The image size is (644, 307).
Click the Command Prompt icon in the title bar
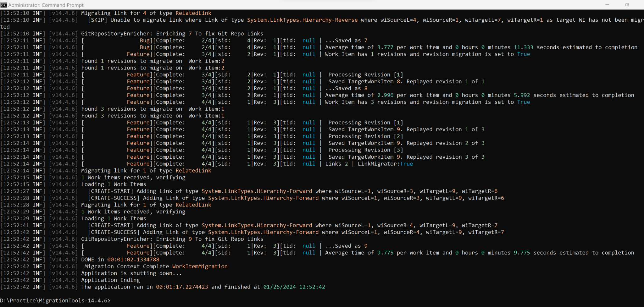click(x=4, y=5)
